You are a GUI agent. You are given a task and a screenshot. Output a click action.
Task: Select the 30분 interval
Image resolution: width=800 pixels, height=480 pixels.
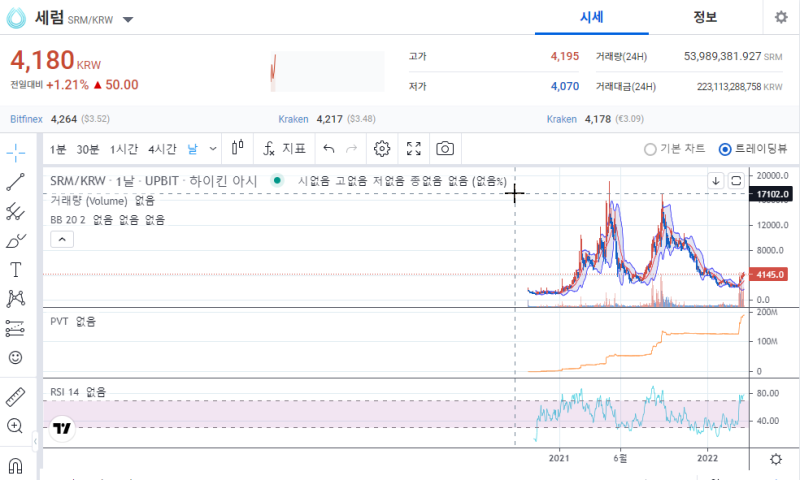point(88,149)
